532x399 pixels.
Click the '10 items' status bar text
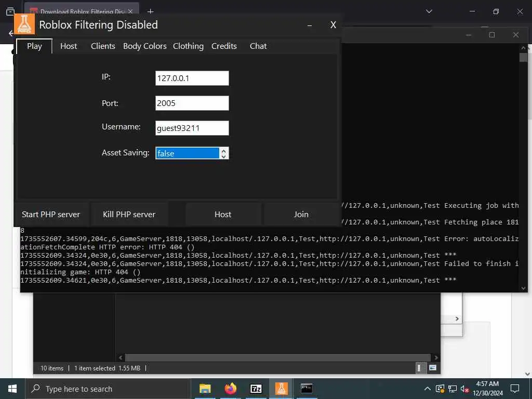tap(52, 368)
